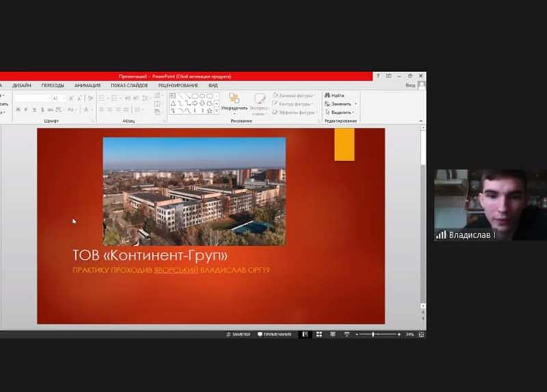Open the ПРИМЕЧАНИЯ comments pane
547x392 pixels.
[274, 335]
